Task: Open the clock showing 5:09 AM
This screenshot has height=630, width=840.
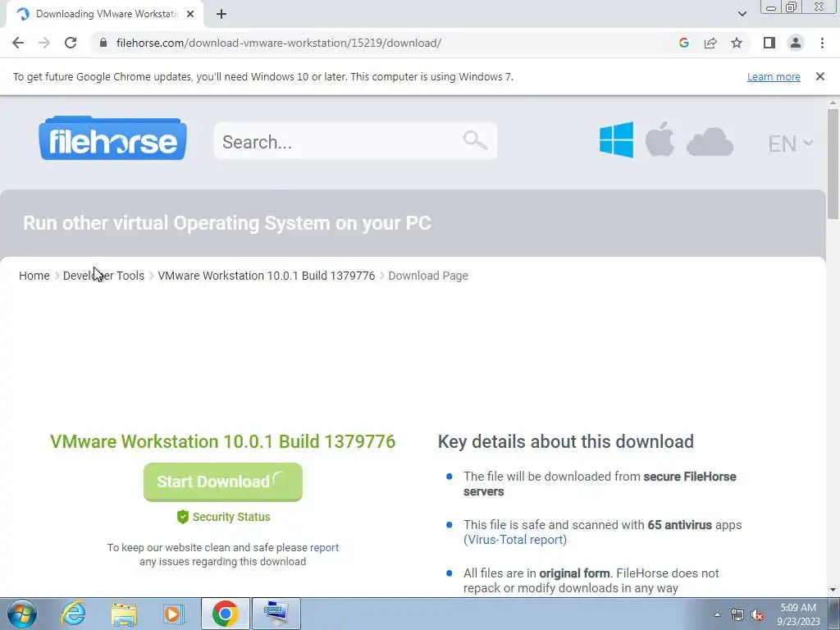Action: coord(798,614)
